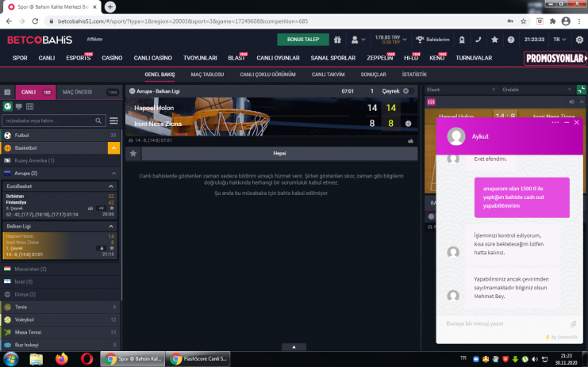The image size is (588, 367).
Task: Expand the bottom panel arrow
Action: click(294, 346)
